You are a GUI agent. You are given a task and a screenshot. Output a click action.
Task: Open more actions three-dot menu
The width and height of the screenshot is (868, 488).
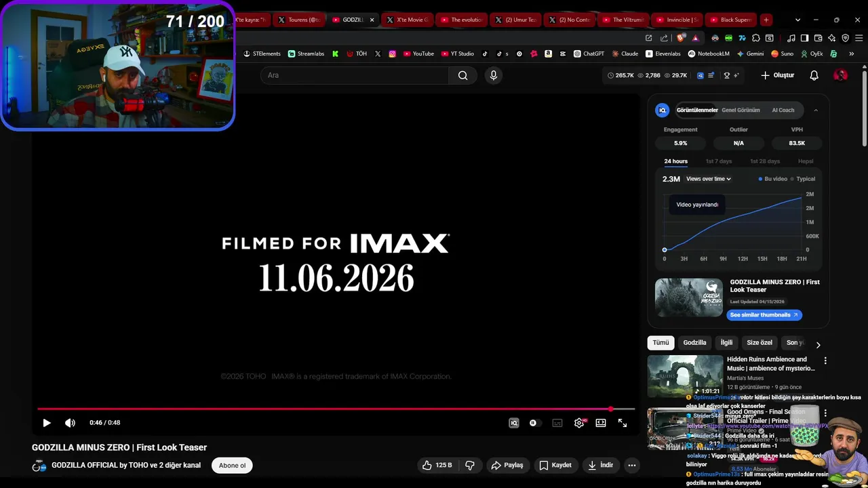click(x=632, y=465)
